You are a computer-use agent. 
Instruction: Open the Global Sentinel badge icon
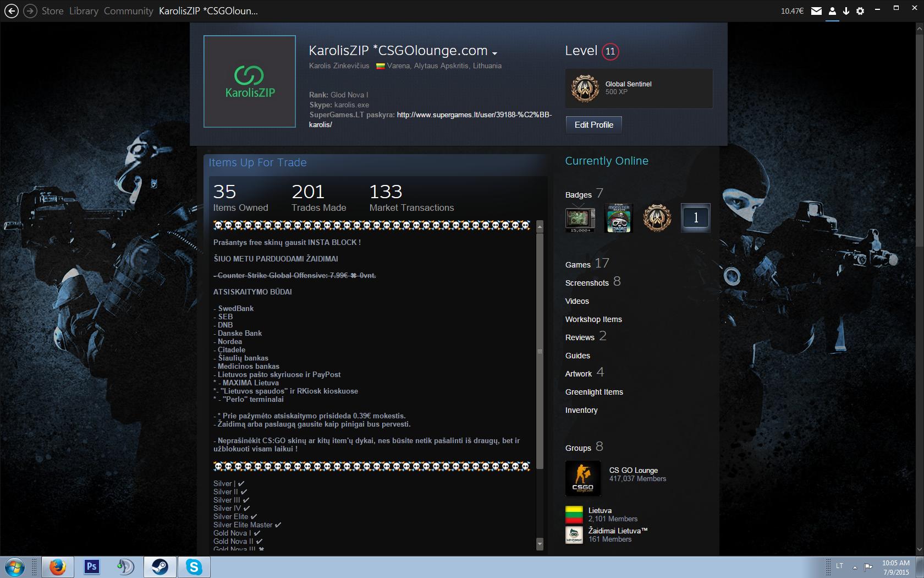pyautogui.click(x=585, y=88)
